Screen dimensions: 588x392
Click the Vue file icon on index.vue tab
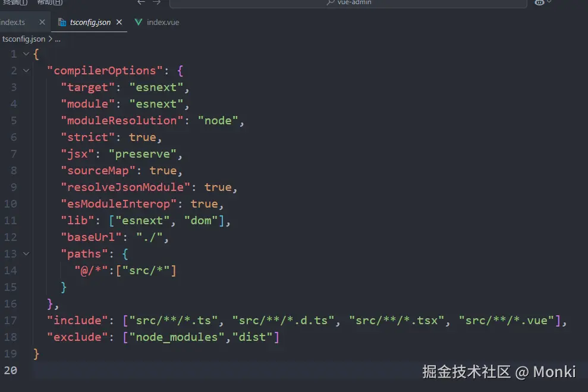pos(139,23)
